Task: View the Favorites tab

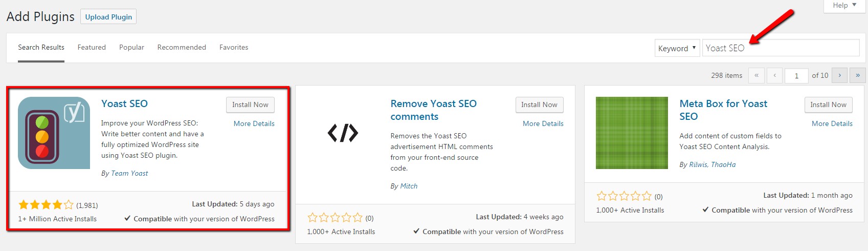Action: pyautogui.click(x=234, y=47)
